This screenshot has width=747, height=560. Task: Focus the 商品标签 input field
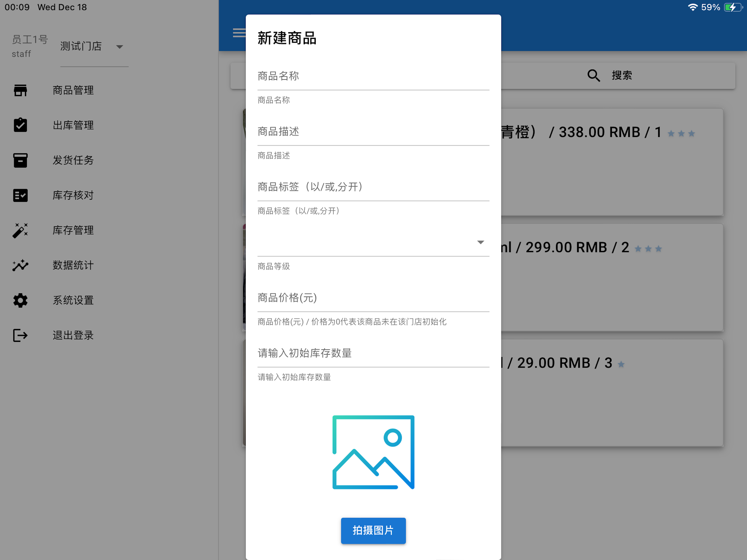(373, 187)
